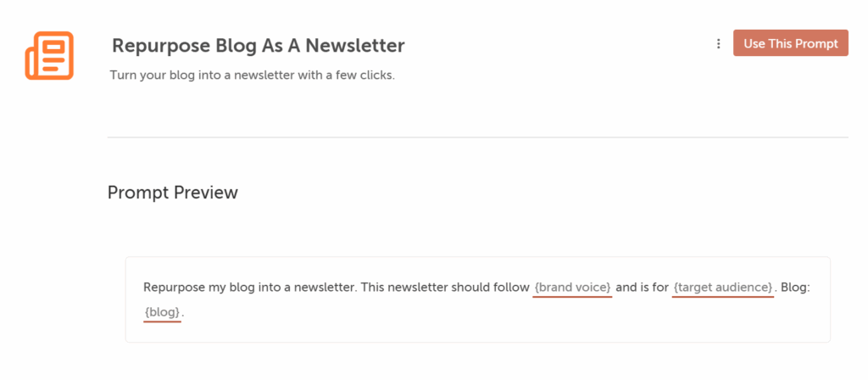The image size is (868, 380).
Task: Click the orange newsletter icon
Action: click(49, 55)
